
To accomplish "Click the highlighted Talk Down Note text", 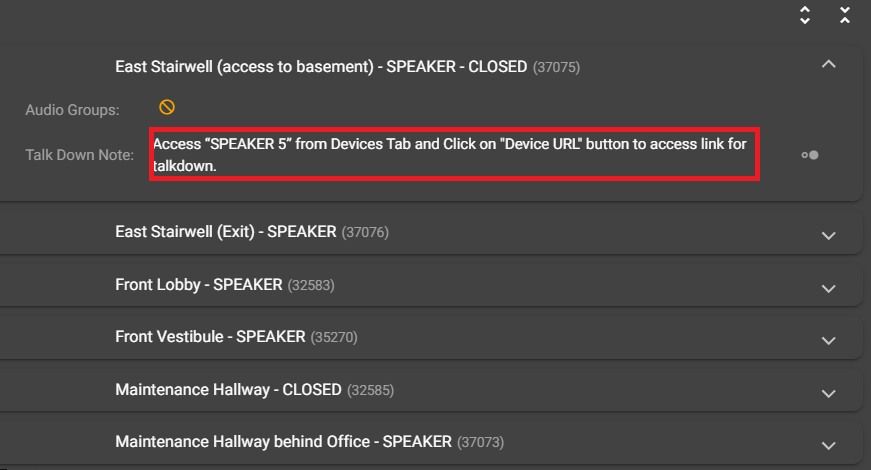I will pyautogui.click(x=450, y=154).
